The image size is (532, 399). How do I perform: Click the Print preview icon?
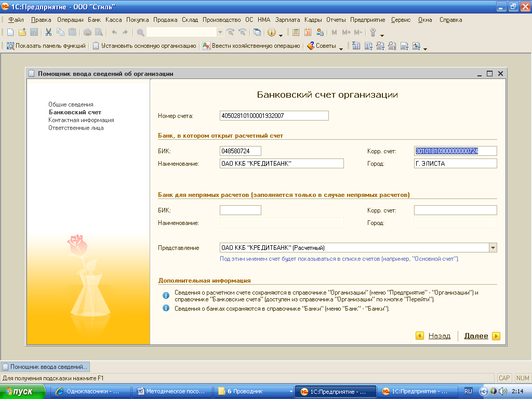point(99,32)
